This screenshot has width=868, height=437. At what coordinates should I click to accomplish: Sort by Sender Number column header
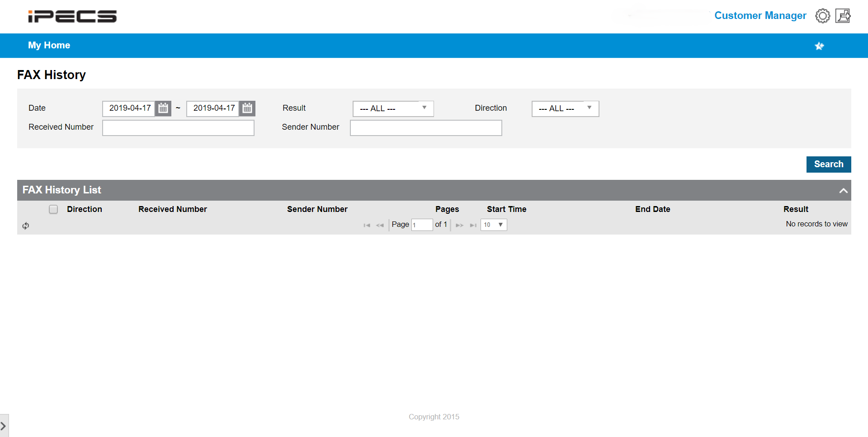point(317,209)
